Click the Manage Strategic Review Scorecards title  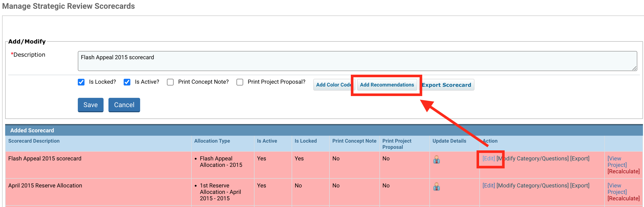pos(69,6)
